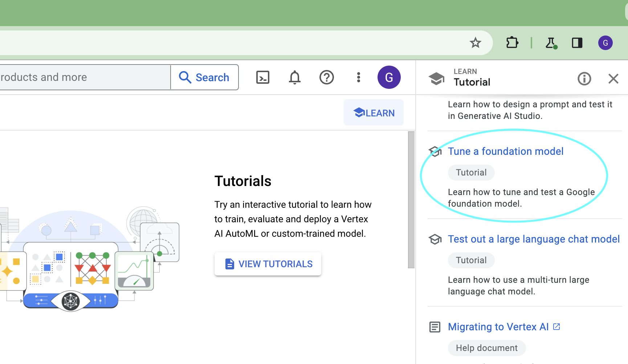628x364 pixels.
Task: Click the Tutorials heading text
Action: coord(243,181)
